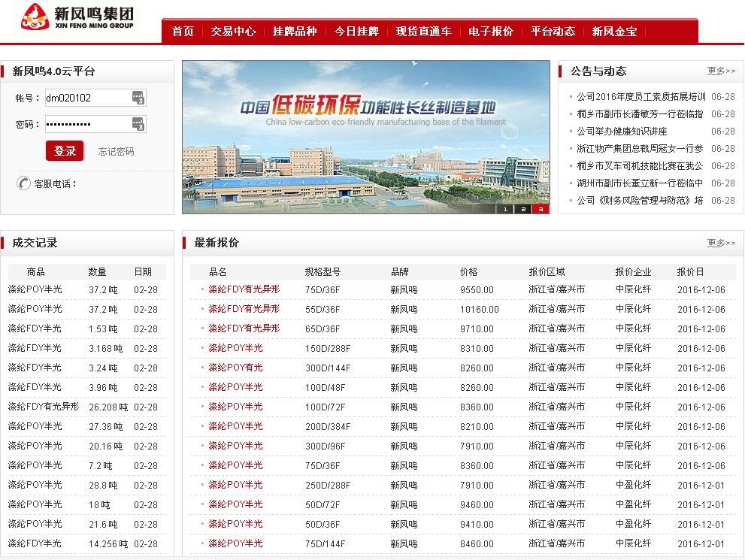Screen dimensions: 745x560
Task: Open soft keyboard icon in 密码 field
Action: [x=138, y=124]
